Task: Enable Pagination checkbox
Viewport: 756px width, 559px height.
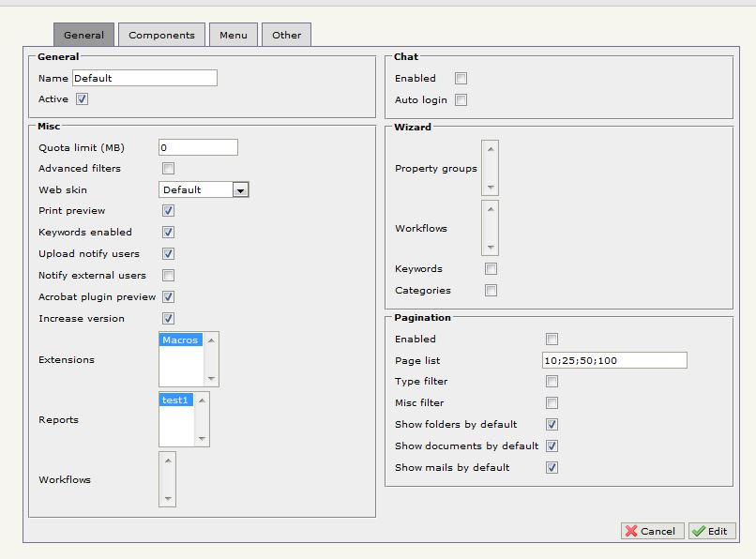Action: [x=552, y=340]
